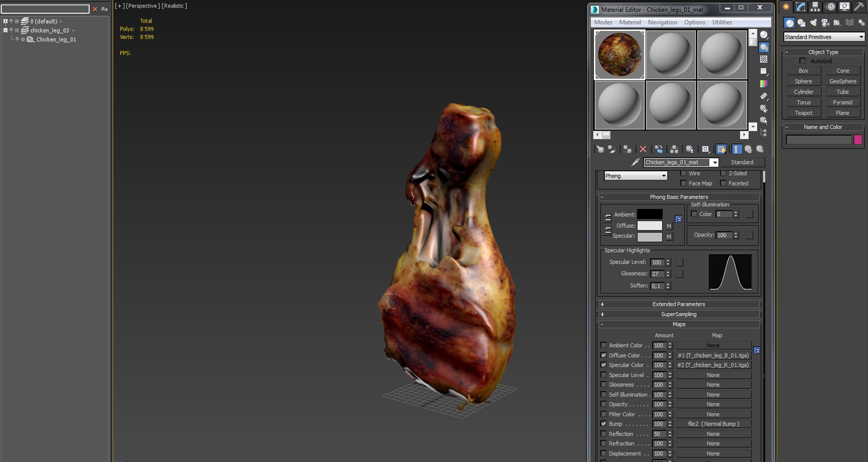Uncheck the Diffuse Color map checkbox
868x462 pixels.
coord(604,355)
